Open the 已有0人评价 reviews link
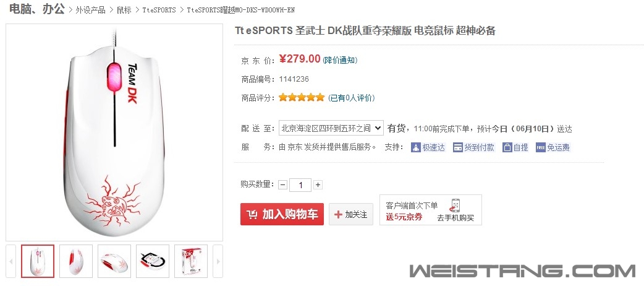The width and height of the screenshot is (644, 286). coord(351,98)
